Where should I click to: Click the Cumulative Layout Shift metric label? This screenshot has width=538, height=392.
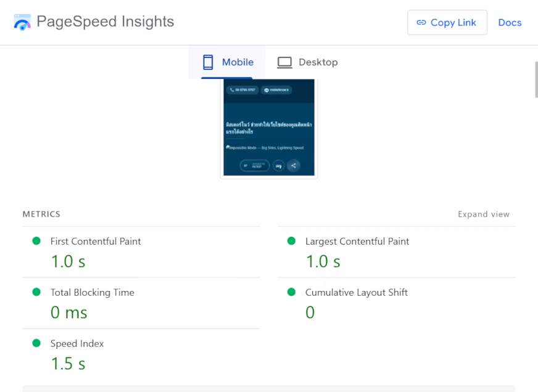pos(357,292)
